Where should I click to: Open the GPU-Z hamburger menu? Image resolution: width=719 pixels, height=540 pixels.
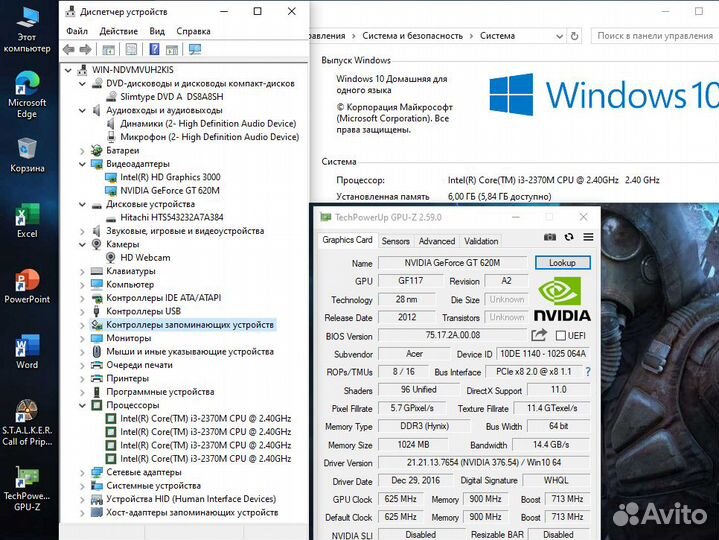click(x=588, y=237)
